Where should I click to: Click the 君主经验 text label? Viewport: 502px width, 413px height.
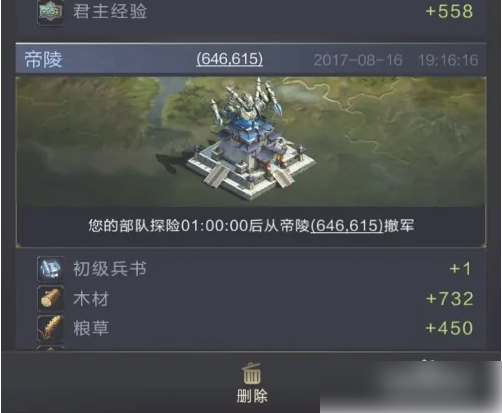tap(110, 12)
